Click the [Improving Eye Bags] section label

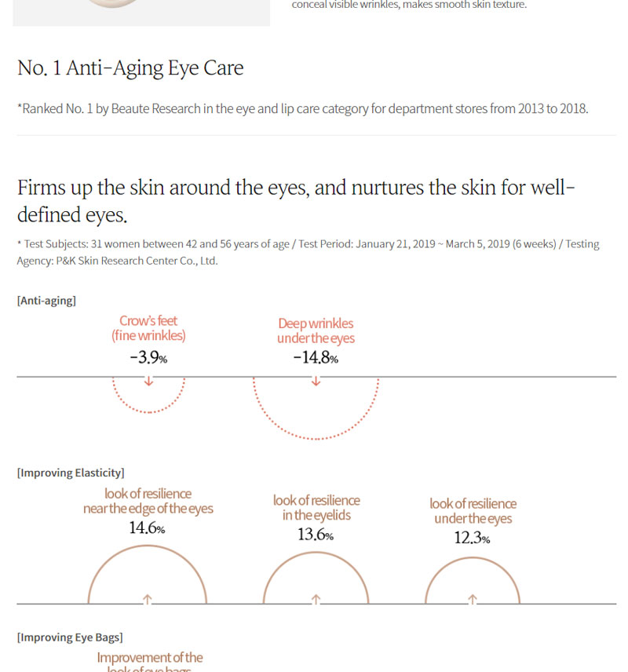[70, 637]
